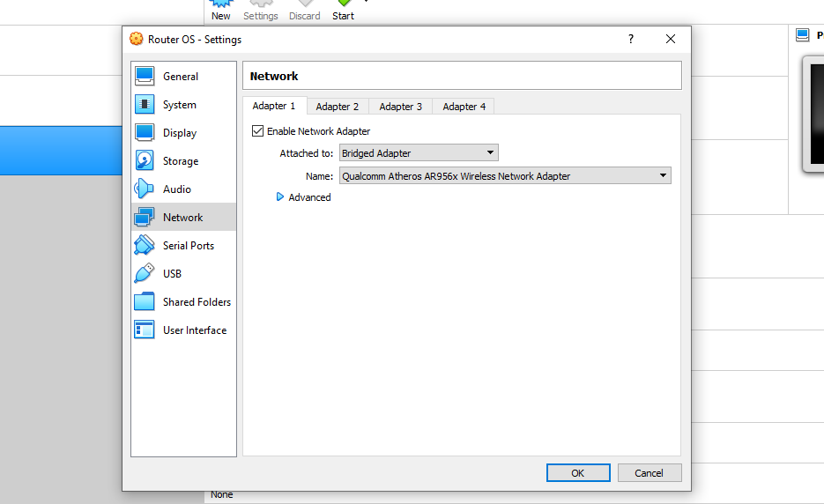Click the Cancel button

[650, 472]
